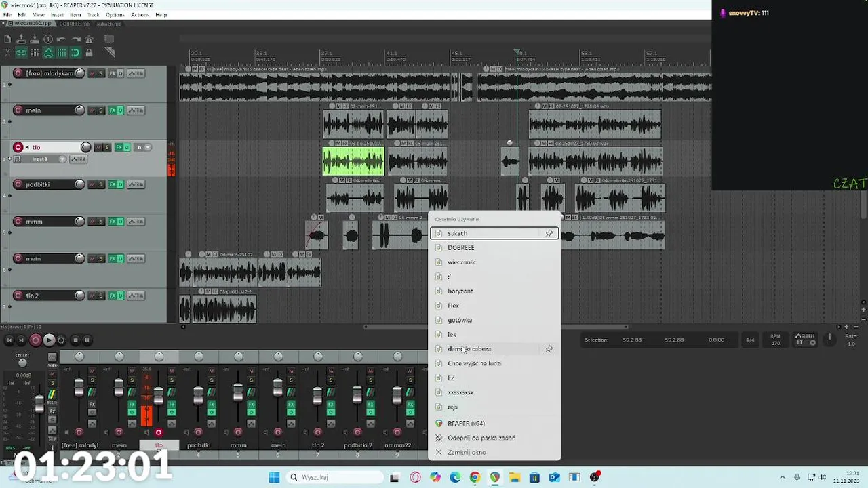This screenshot has width=868, height=488.
Task: Click the Open project toolbar icon
Action: tap(21, 39)
